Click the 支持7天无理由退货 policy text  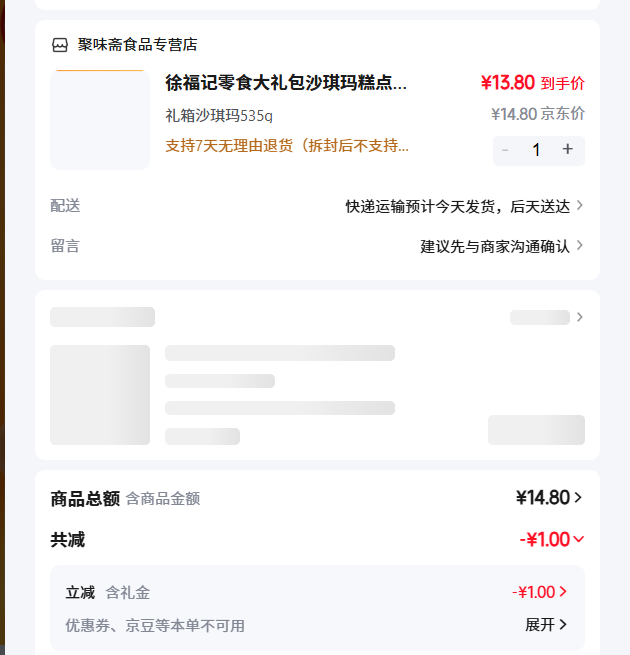[287, 146]
